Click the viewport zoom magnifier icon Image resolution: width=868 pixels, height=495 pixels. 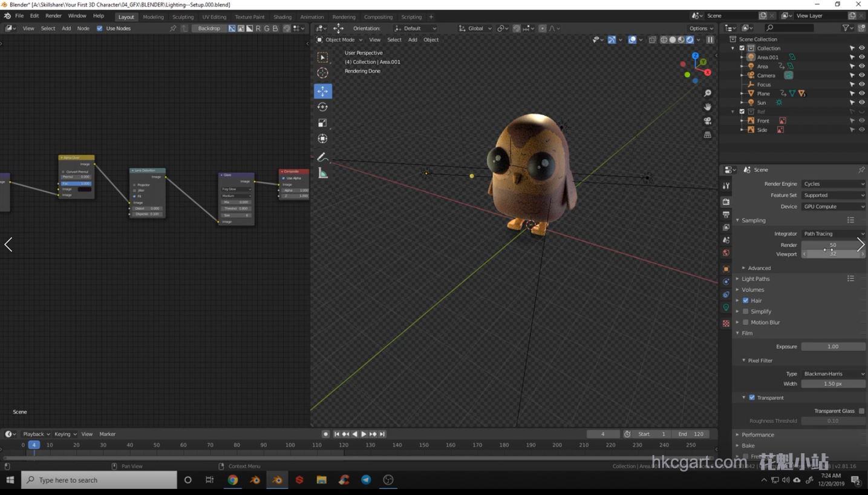pos(707,93)
